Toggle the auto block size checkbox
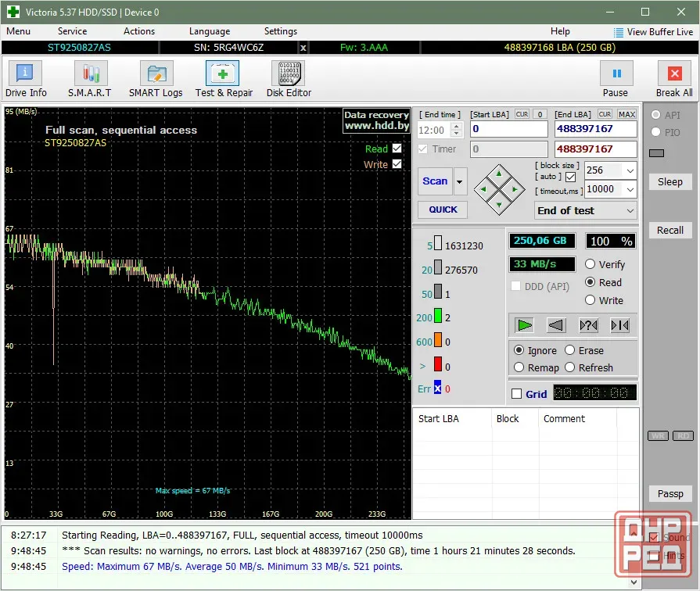700x591 pixels. point(570,177)
